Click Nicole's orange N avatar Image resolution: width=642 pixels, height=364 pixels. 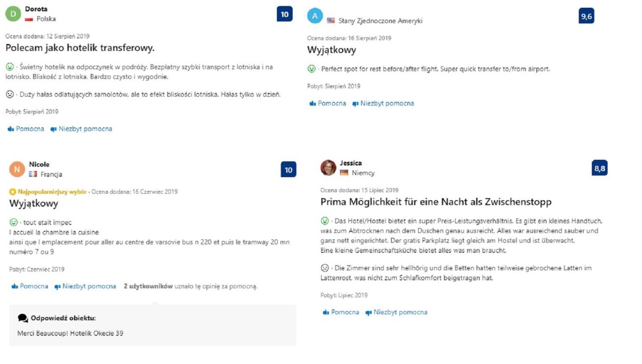tap(17, 169)
